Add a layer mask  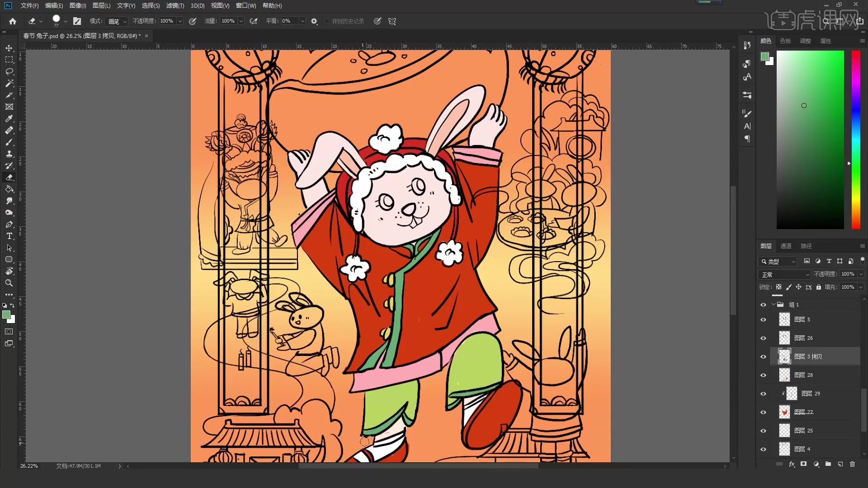click(x=803, y=464)
